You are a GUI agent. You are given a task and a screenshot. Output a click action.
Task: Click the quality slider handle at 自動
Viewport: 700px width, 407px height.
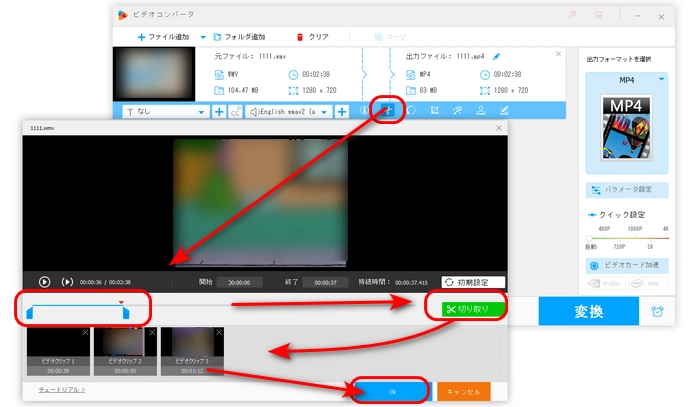tap(589, 238)
